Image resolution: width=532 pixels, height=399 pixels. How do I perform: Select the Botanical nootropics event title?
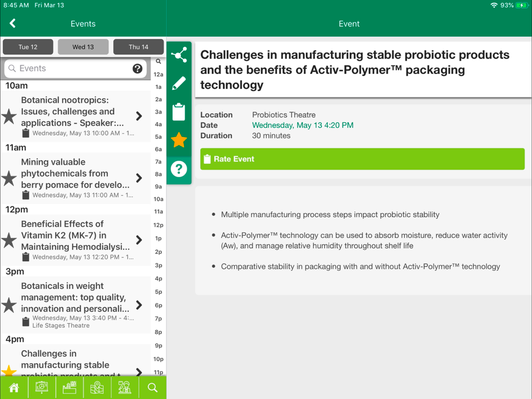click(x=72, y=111)
